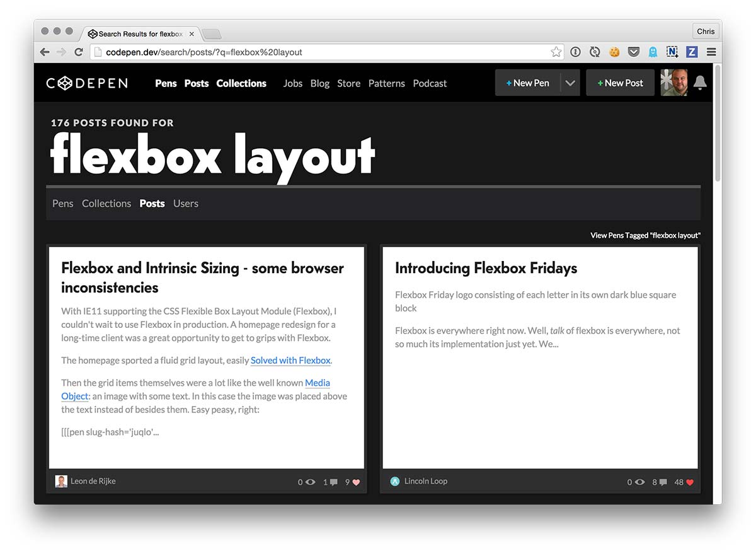756x553 pixels.
Task: Go to Jobs page
Action: pos(293,83)
